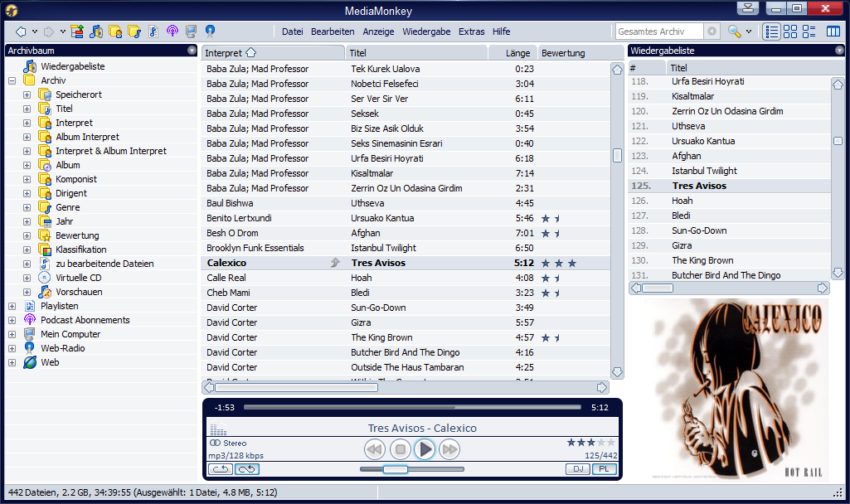Open the Wiedergabeliste panel dropdown arrow
Screen dimensions: 850x504
click(x=839, y=51)
